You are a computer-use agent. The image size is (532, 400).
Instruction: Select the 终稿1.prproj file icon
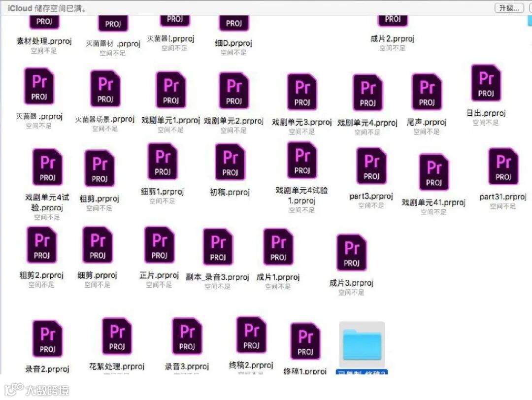pos(305,341)
